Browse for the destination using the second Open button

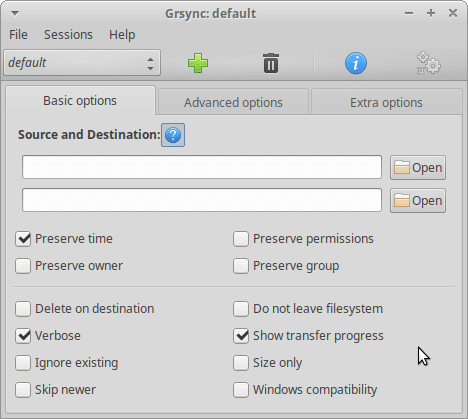418,201
